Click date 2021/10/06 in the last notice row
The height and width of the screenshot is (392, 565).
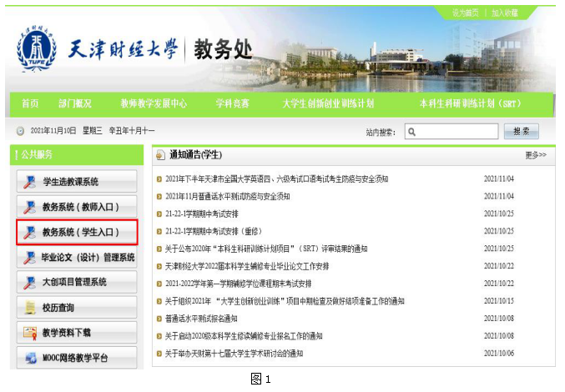(499, 354)
